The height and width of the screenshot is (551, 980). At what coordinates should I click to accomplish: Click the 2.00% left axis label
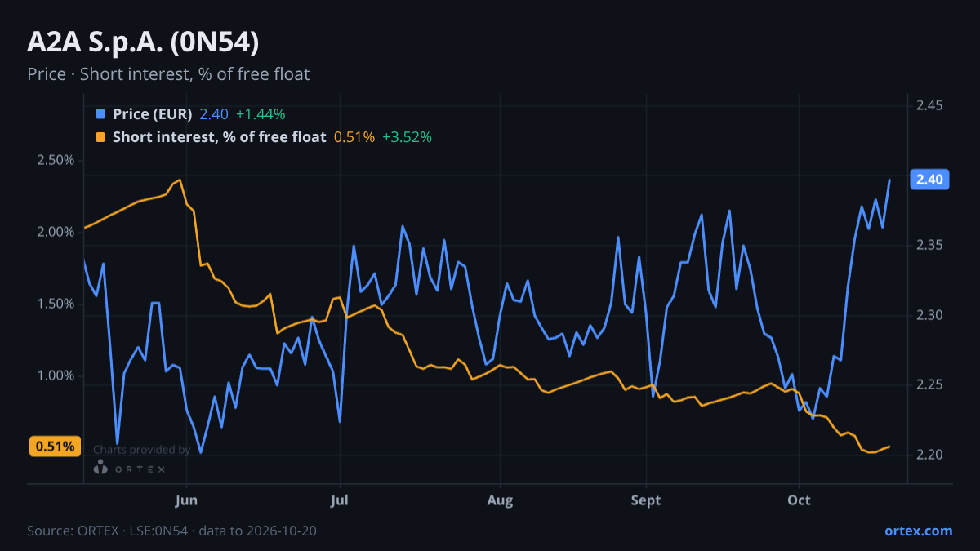pyautogui.click(x=56, y=232)
